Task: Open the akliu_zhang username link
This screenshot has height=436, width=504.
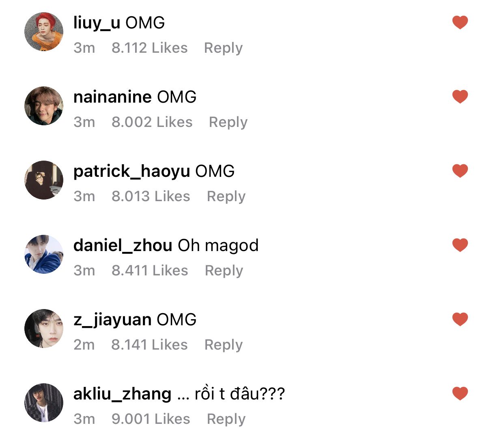Action: 123,394
